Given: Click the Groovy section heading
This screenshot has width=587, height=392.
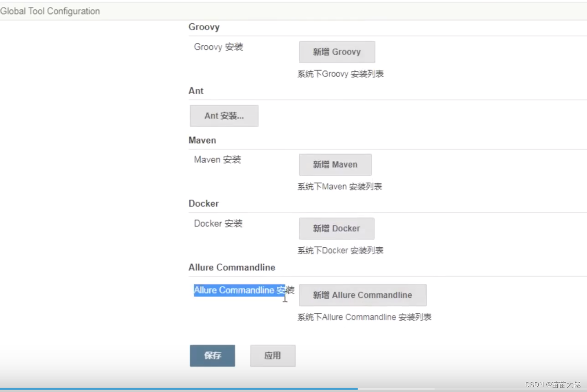Looking at the screenshot, I should point(204,27).
